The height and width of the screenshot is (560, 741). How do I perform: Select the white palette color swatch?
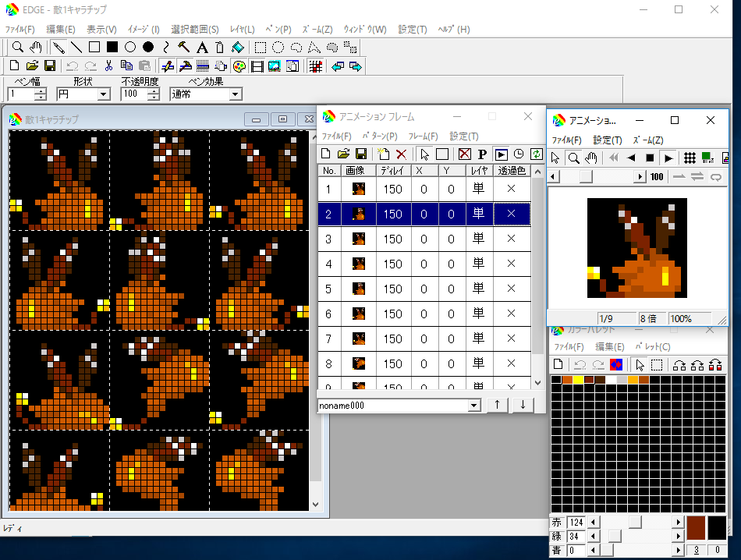[611, 380]
